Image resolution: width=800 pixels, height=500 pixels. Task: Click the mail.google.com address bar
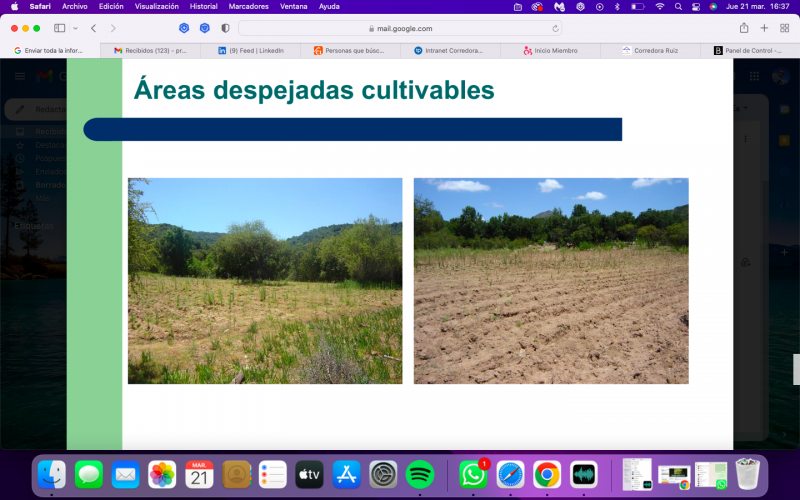[x=400, y=29]
